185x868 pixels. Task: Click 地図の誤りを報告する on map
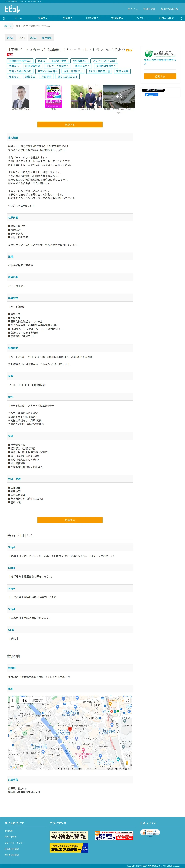point(123,769)
